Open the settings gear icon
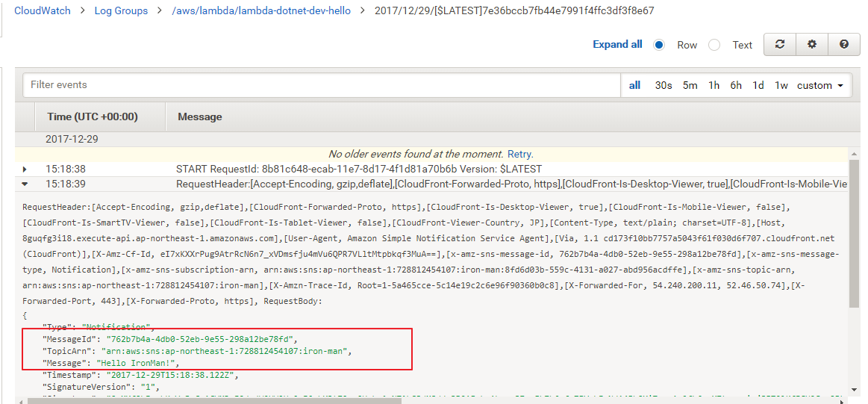 pos(811,45)
